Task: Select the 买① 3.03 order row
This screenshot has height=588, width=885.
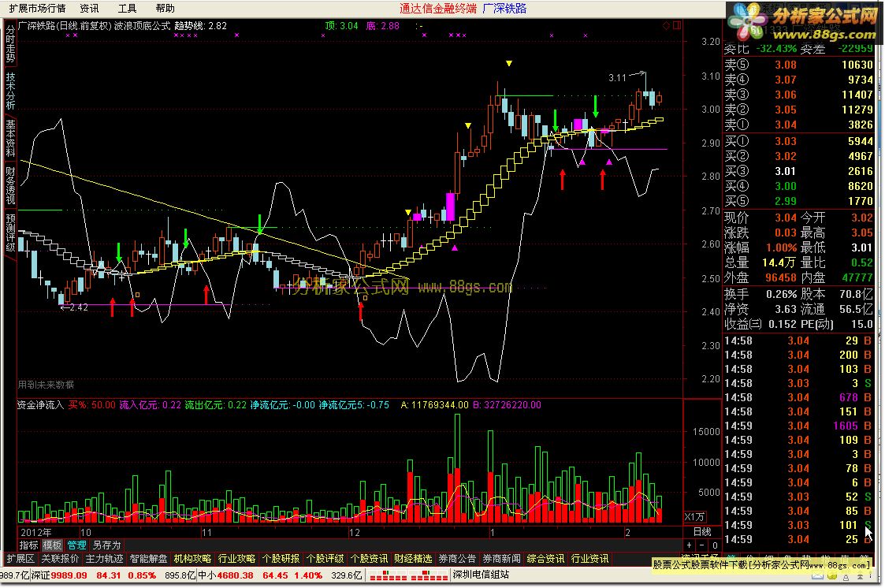Action: tap(798, 141)
